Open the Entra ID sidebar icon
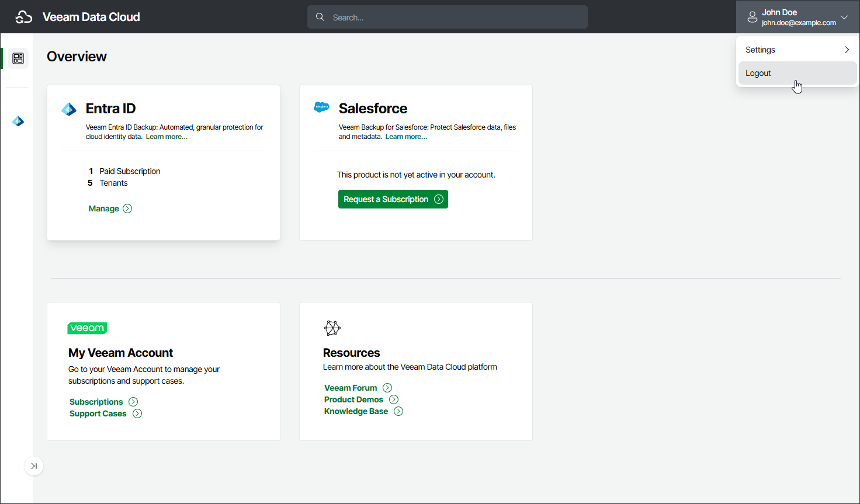The image size is (860, 504). coord(18,121)
